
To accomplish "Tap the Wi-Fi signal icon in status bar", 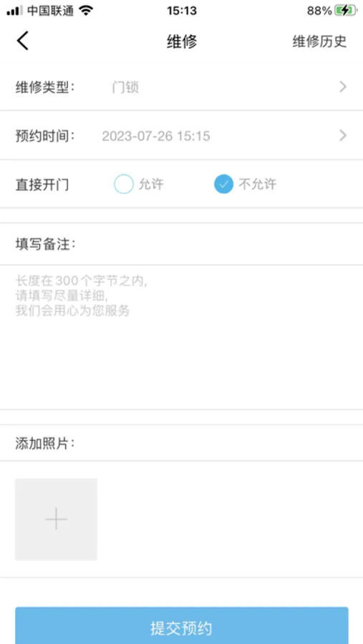I will pos(86,11).
